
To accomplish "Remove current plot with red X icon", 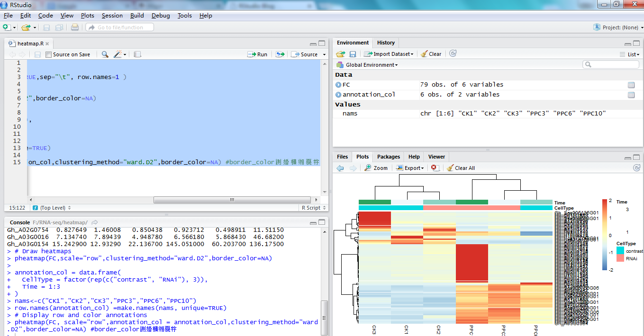I will click(435, 168).
